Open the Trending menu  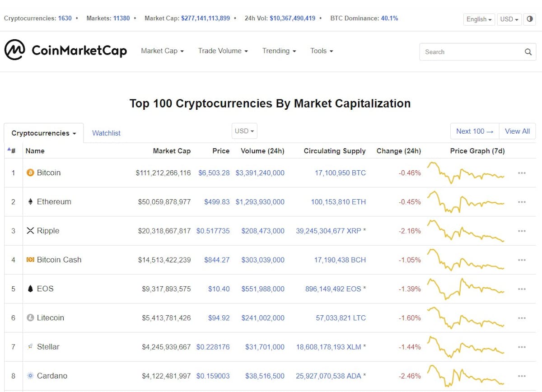tap(279, 51)
